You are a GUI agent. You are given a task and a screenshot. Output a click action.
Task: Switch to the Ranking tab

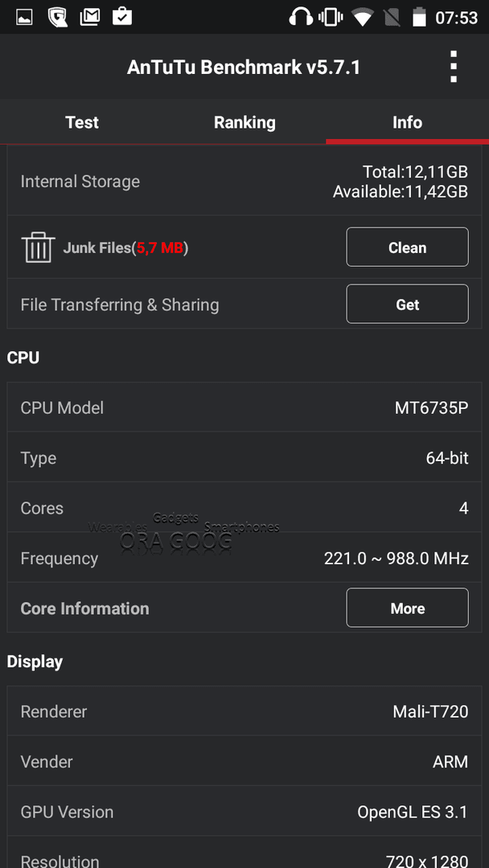coord(244,122)
